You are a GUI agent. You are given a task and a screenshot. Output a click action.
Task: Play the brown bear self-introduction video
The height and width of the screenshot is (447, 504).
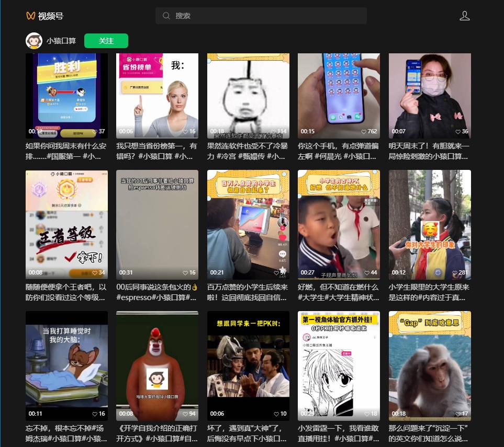157,366
